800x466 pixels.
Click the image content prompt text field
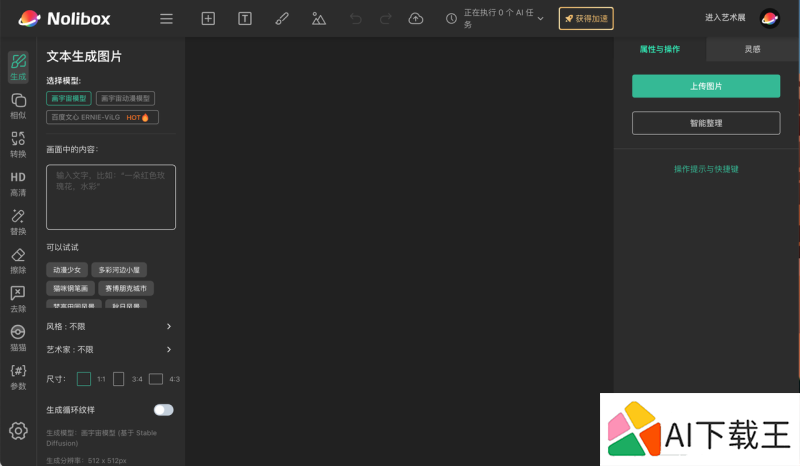point(110,197)
